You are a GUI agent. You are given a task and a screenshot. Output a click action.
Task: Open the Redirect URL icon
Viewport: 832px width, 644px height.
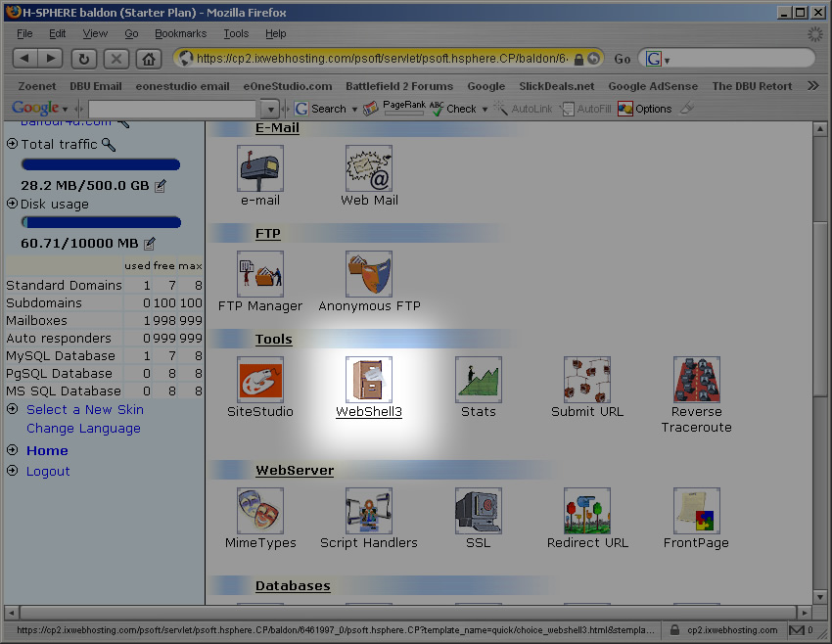tap(587, 511)
